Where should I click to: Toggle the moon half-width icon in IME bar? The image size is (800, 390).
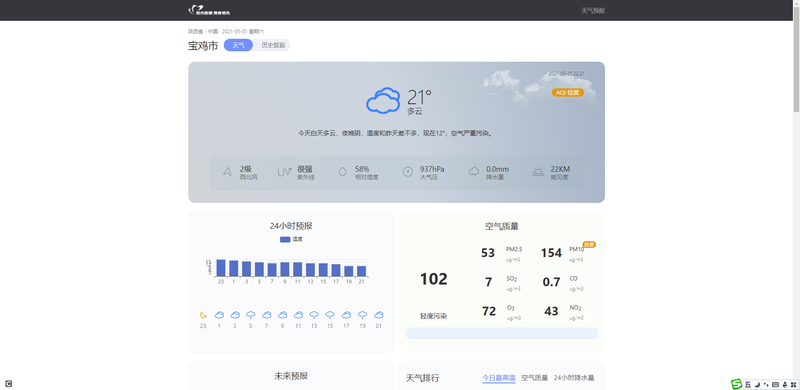click(x=758, y=384)
